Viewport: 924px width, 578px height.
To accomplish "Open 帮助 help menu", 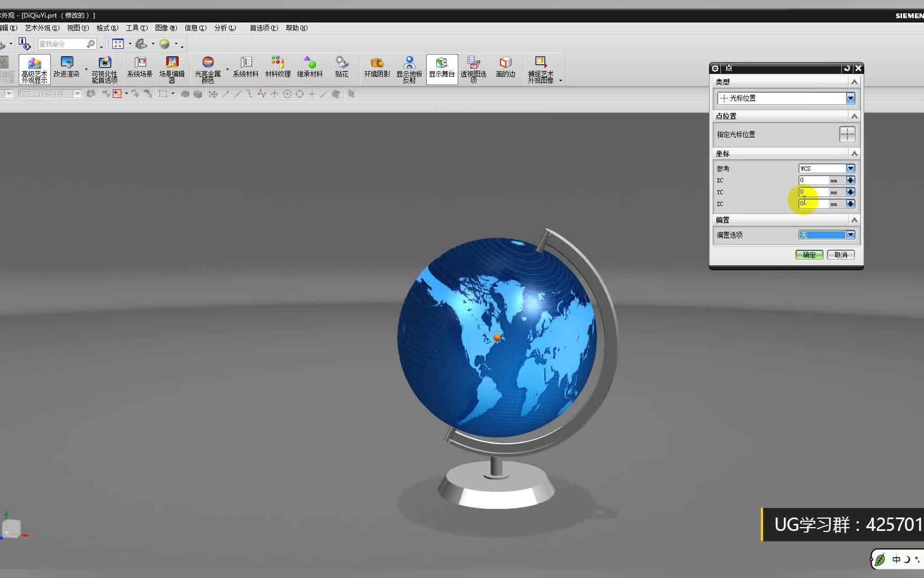I will click(296, 28).
